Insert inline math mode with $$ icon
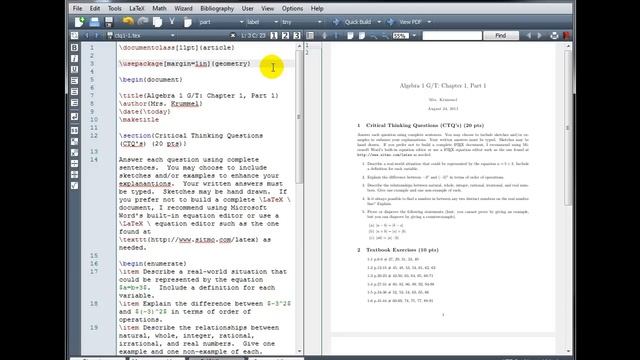This screenshot has height=360, width=640. (74, 131)
